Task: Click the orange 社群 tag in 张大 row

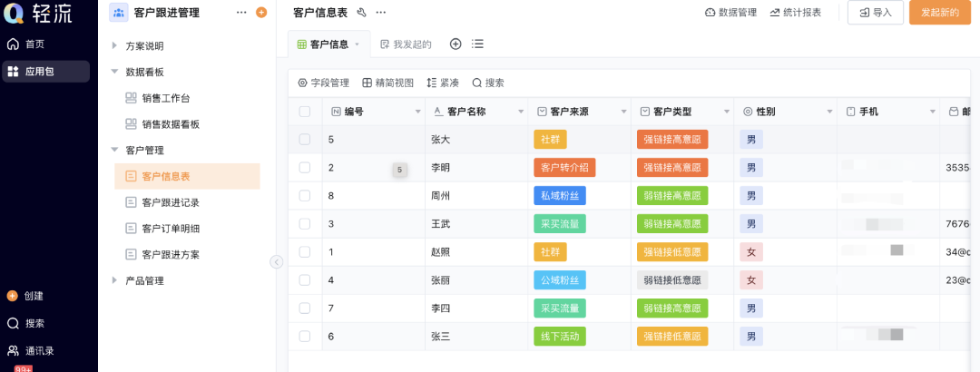Action: click(x=550, y=140)
